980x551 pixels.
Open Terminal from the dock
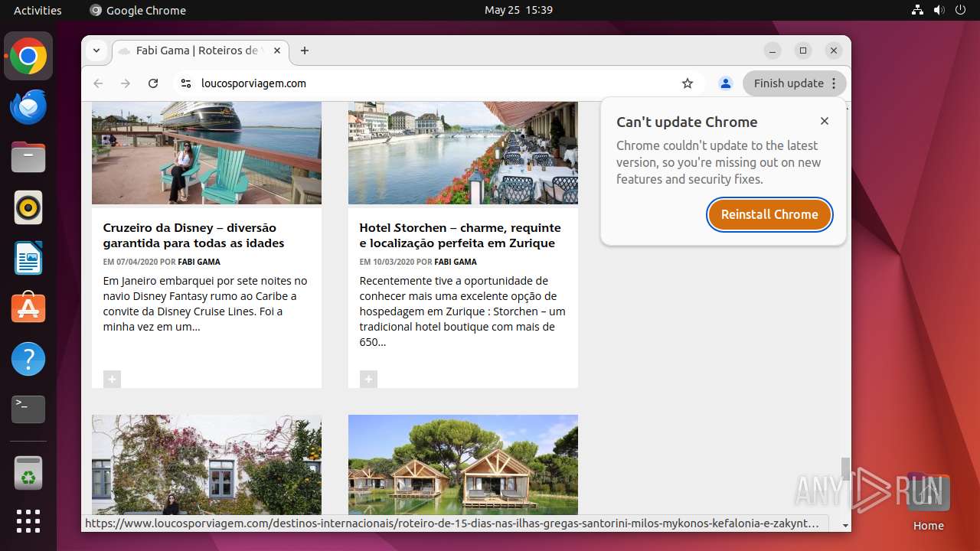click(x=28, y=409)
